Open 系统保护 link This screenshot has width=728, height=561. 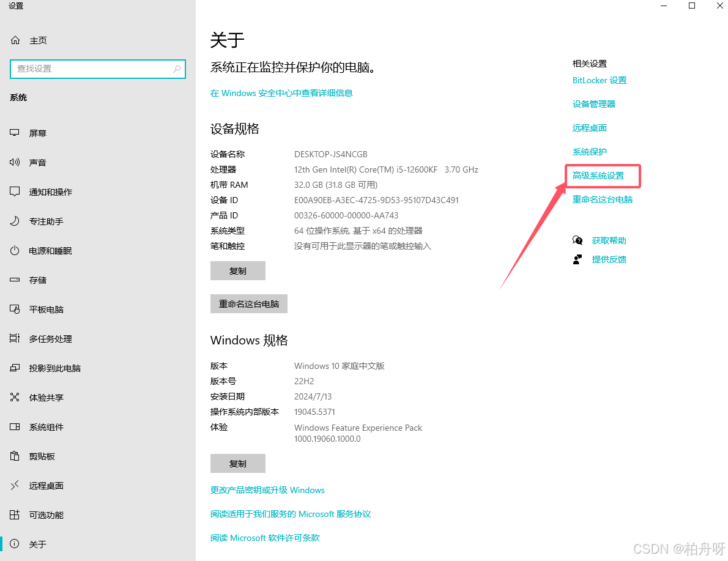point(590,152)
